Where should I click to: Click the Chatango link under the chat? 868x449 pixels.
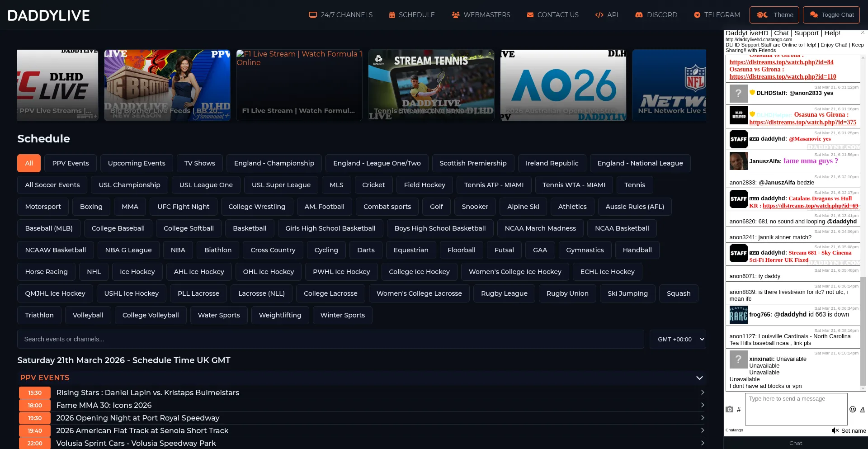(x=734, y=430)
